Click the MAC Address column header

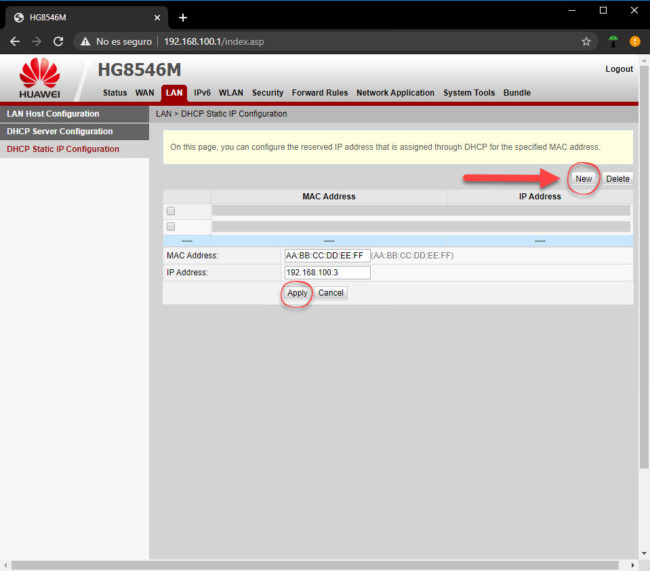(329, 197)
